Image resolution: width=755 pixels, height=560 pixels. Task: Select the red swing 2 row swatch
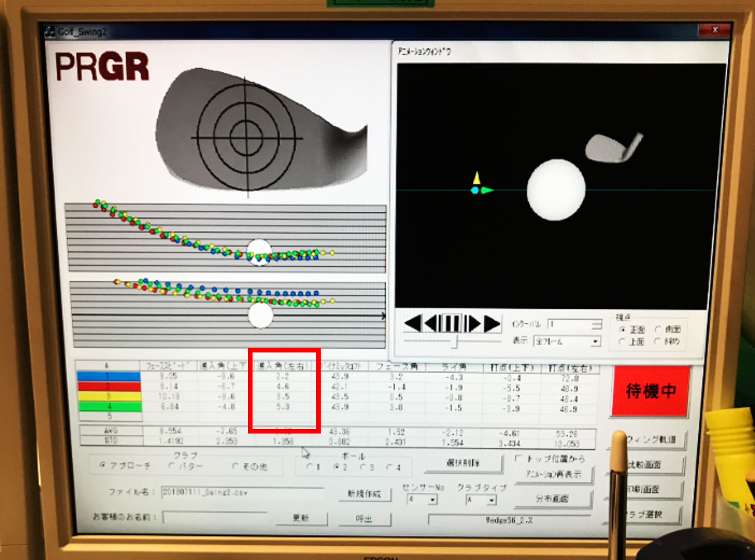(x=109, y=387)
